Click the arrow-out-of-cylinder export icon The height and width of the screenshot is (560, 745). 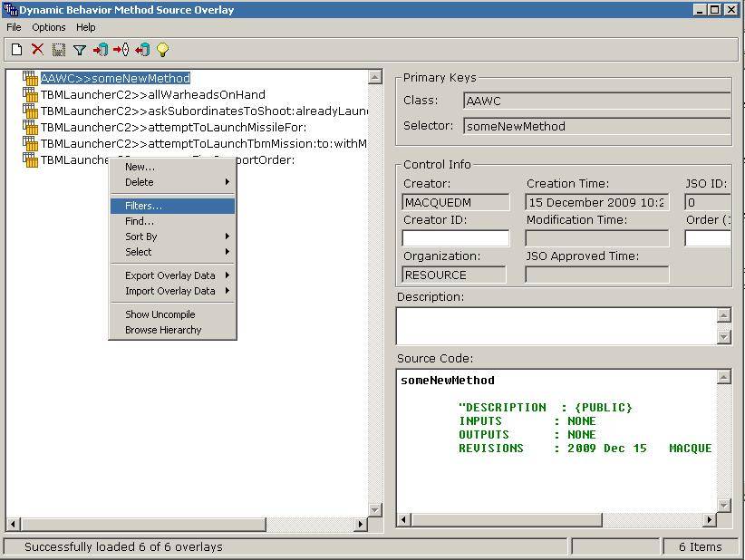coord(142,50)
